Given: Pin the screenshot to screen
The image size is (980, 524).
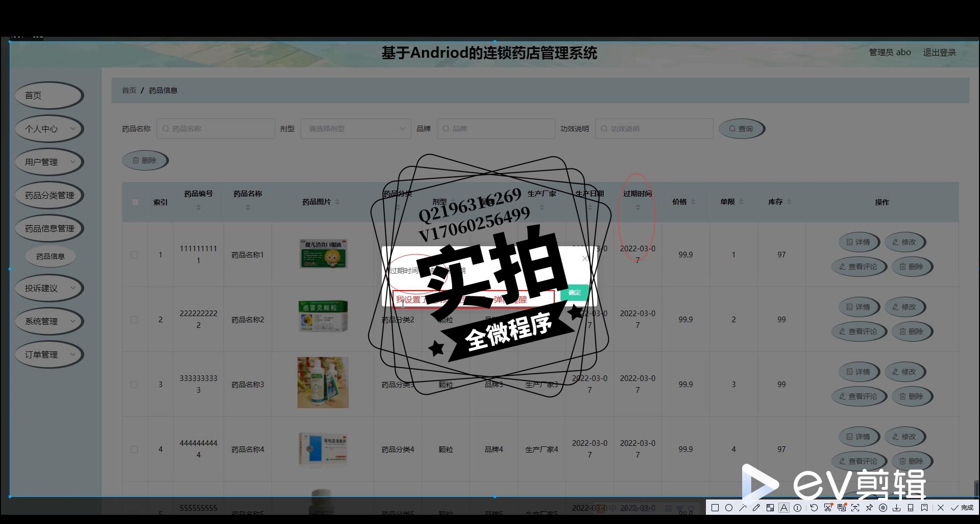Looking at the screenshot, I should (x=869, y=508).
